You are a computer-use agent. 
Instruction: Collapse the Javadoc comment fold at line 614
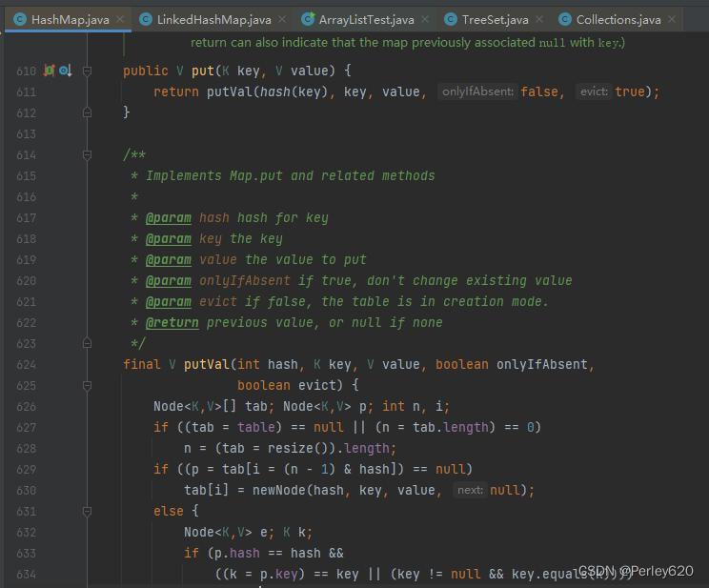click(x=88, y=155)
